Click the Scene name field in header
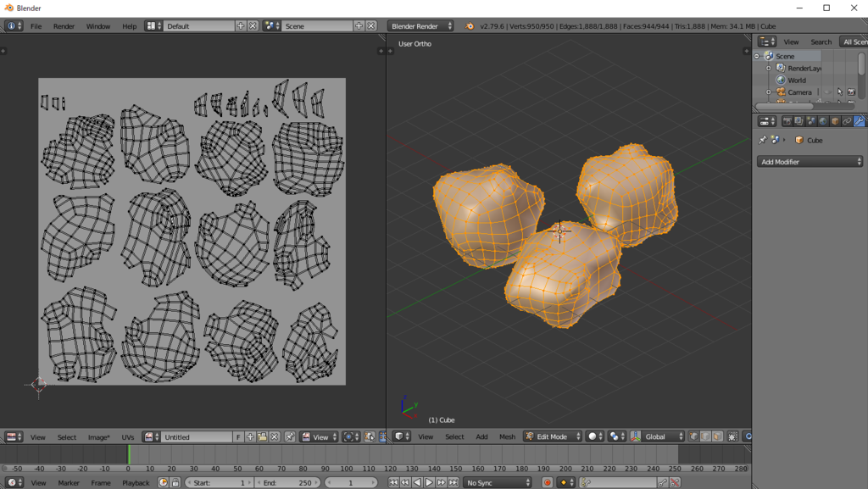 point(317,26)
